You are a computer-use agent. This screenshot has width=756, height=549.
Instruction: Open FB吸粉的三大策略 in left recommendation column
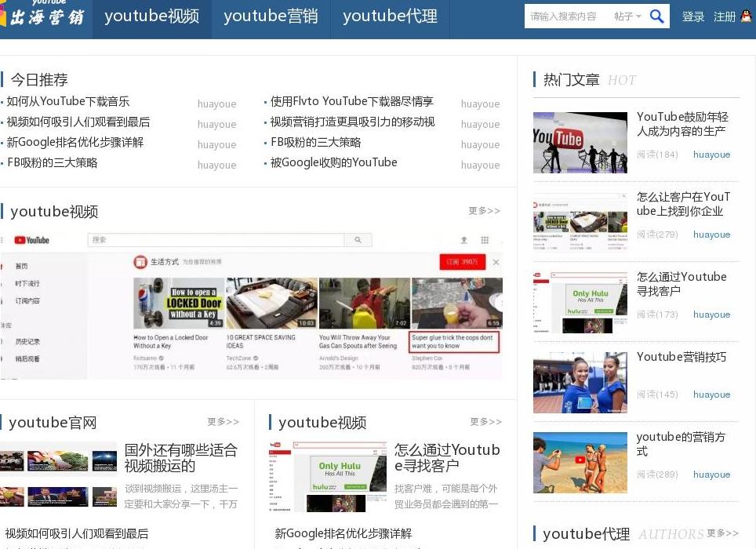click(52, 162)
